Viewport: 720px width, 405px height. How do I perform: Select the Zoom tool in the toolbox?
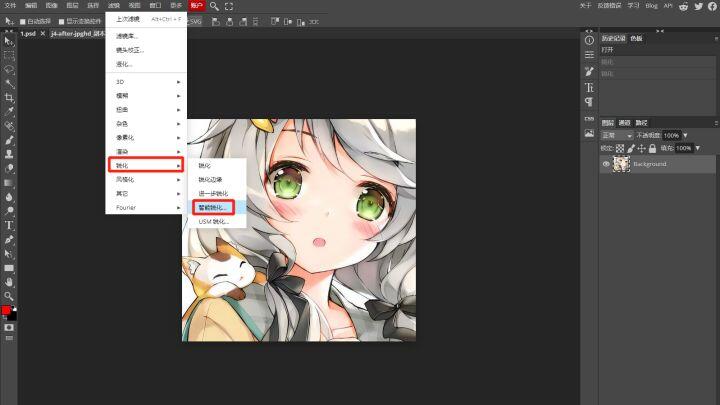tap(9, 296)
